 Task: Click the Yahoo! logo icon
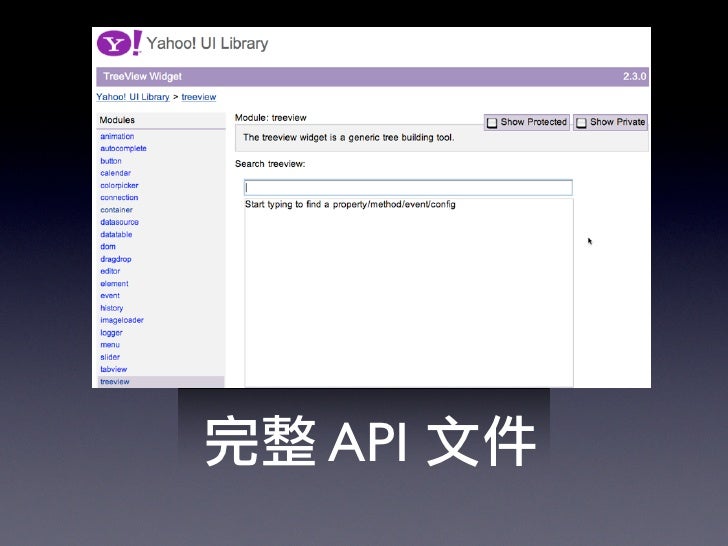[x=119, y=43]
